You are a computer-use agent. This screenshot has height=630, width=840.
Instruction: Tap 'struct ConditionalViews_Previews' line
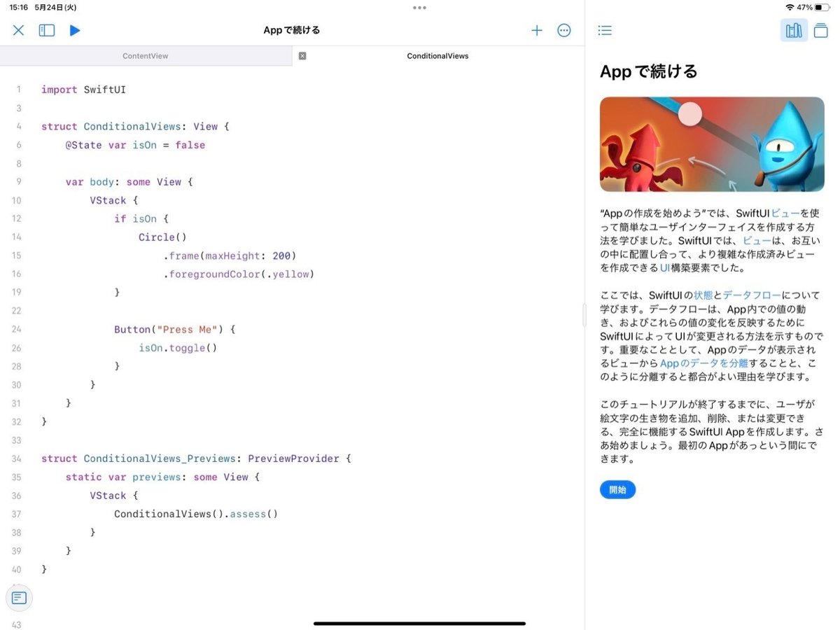tap(196, 458)
